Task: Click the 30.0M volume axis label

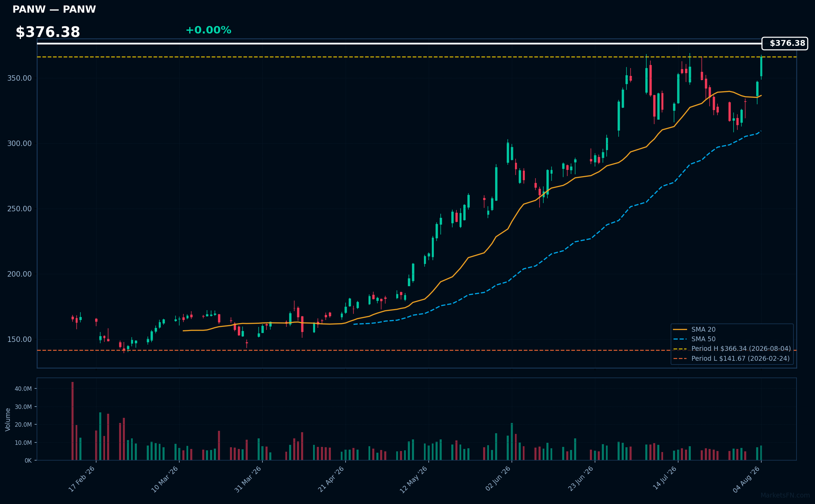Action: pyautogui.click(x=23, y=407)
